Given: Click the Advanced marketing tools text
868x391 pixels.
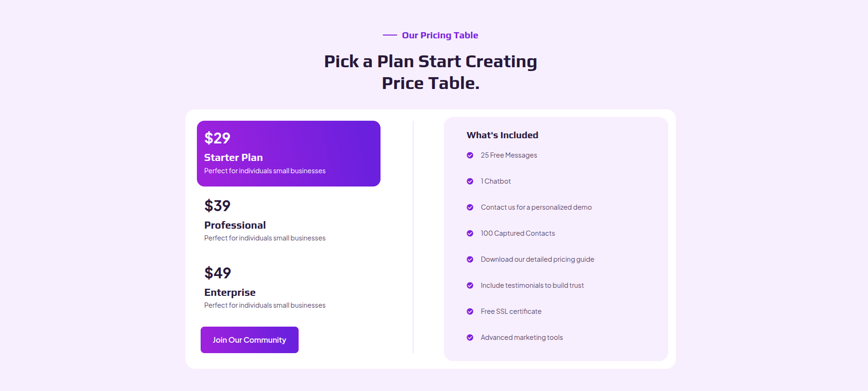Looking at the screenshot, I should (x=522, y=338).
